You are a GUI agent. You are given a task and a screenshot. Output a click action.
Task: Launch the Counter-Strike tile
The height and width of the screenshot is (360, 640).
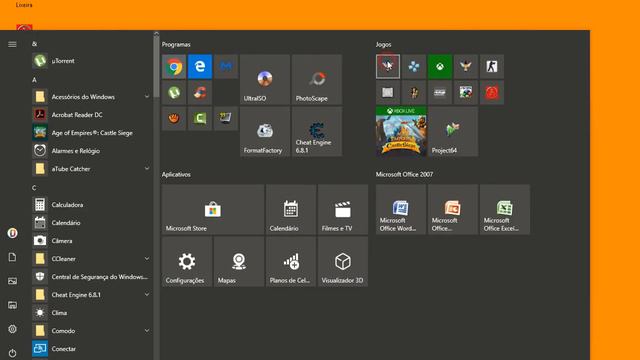pos(492,67)
